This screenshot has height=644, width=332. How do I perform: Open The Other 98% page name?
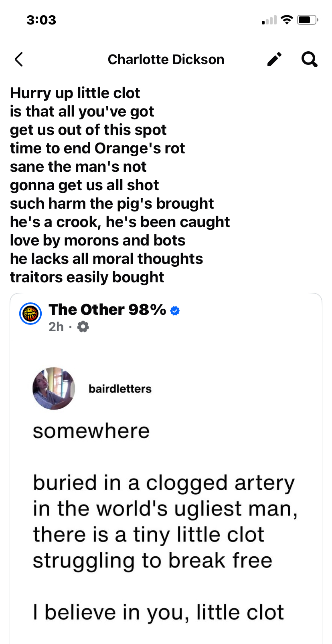[x=107, y=310]
